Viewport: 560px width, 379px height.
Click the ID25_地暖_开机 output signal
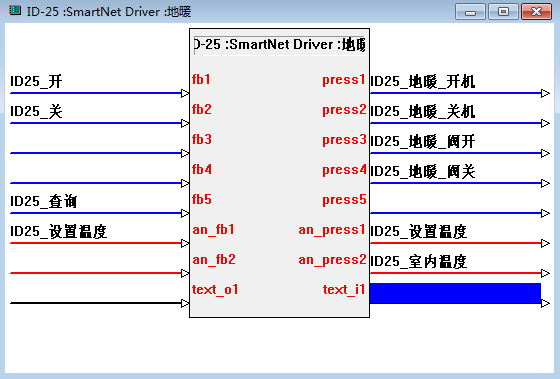click(x=423, y=81)
